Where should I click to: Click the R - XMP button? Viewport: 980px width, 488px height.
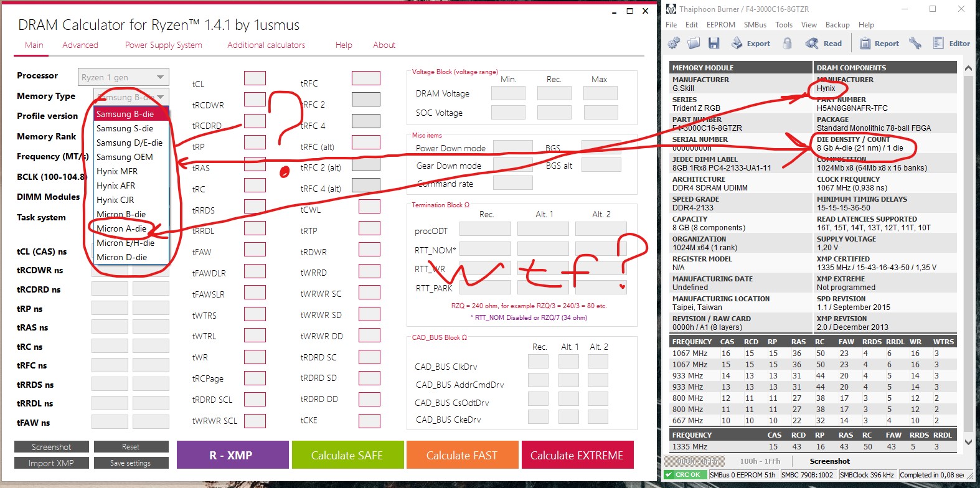click(233, 455)
